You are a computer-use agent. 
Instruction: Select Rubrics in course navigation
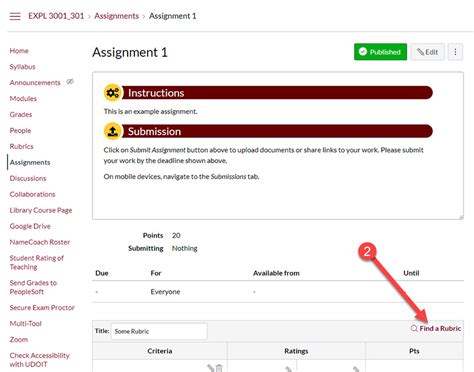click(x=22, y=146)
